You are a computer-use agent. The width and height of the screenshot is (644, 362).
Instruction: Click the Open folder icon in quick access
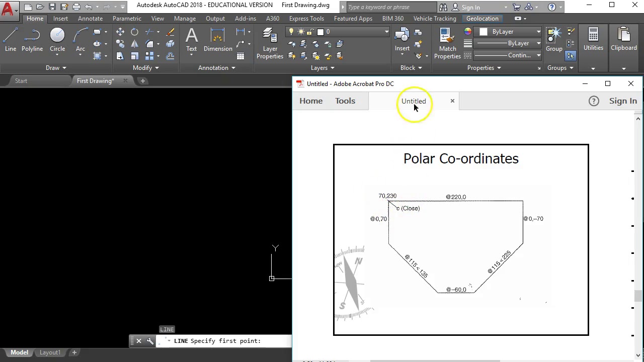[x=40, y=7]
